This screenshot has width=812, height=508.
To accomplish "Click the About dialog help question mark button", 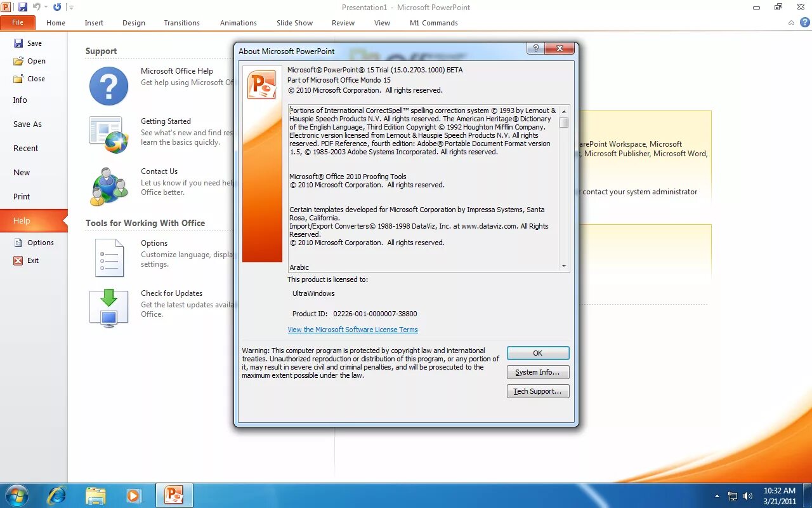I will (535, 48).
